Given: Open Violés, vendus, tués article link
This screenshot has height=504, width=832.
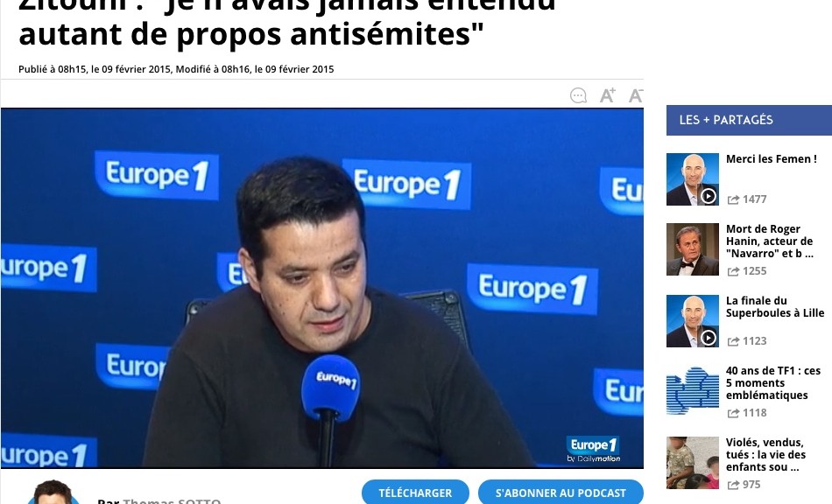Looking at the screenshot, I should coord(765,455).
